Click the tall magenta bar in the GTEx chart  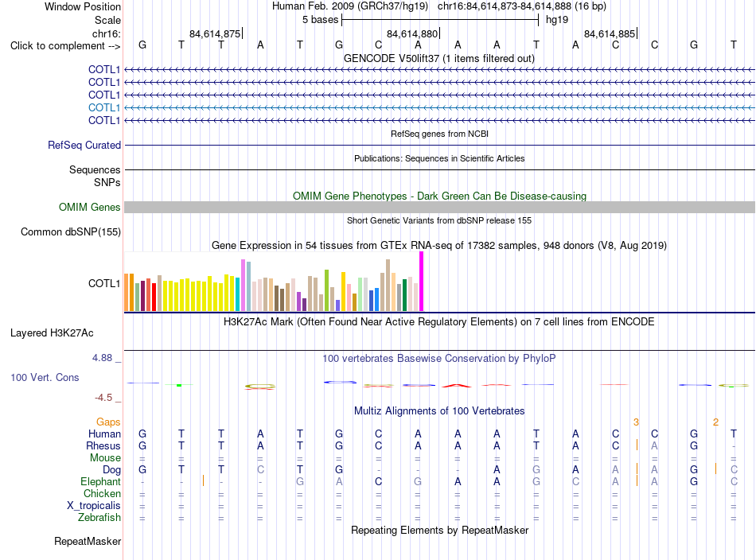tap(422, 282)
